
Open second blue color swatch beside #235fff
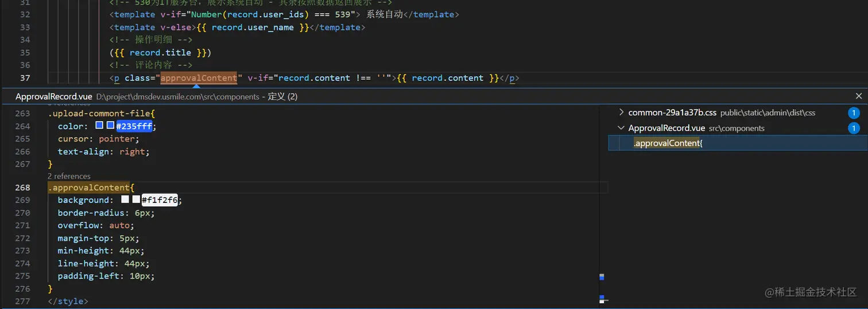[x=110, y=126]
